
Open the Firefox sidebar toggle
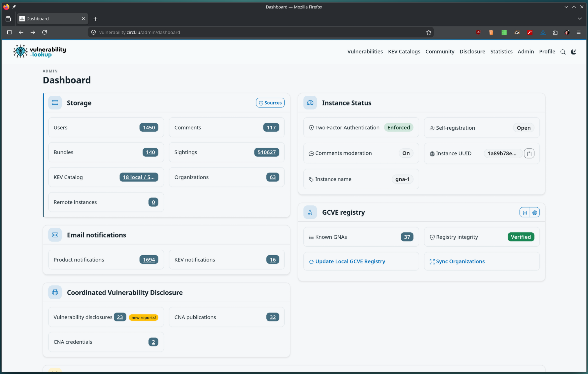pos(9,32)
